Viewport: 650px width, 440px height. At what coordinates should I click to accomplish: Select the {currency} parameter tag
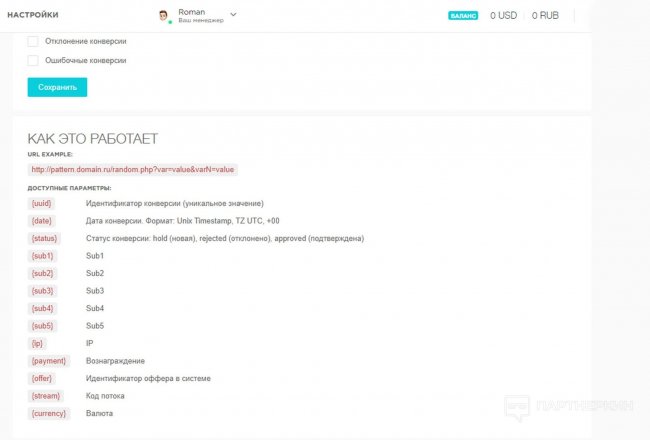point(49,413)
